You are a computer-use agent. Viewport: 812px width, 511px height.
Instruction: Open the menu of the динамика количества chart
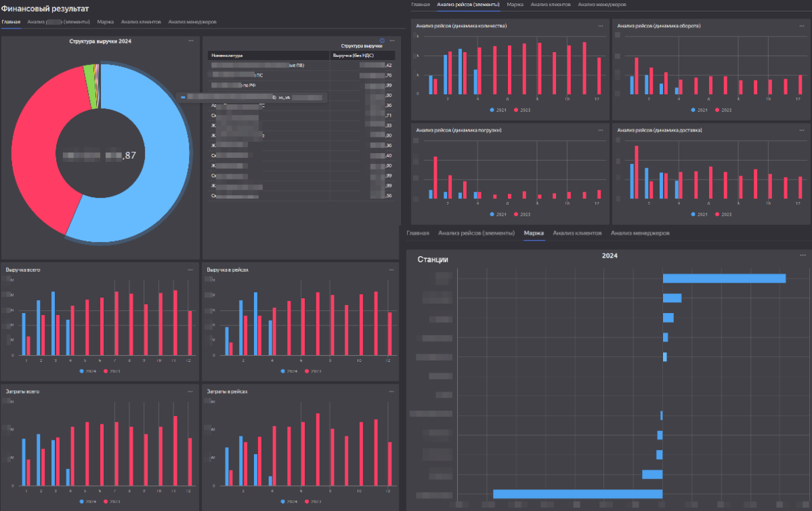coord(601,26)
